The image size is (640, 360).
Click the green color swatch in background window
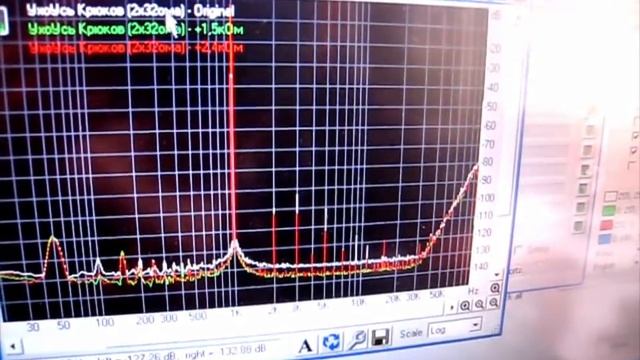tap(609, 211)
